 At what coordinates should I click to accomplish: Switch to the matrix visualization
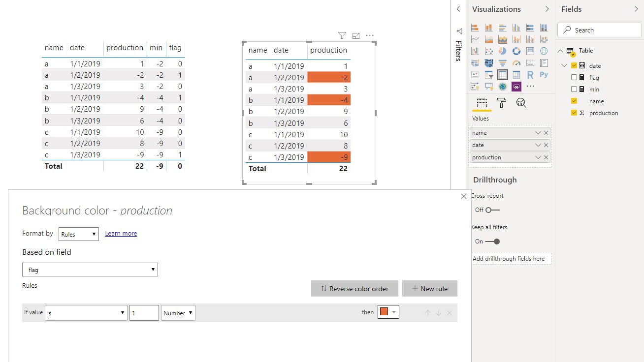click(516, 75)
